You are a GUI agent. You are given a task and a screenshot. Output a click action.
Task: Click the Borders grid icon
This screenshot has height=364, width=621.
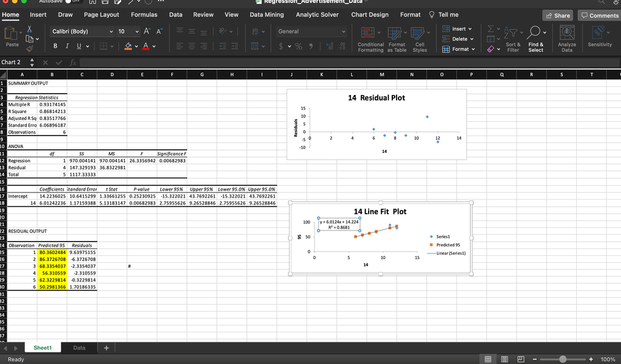pyautogui.click(x=103, y=46)
